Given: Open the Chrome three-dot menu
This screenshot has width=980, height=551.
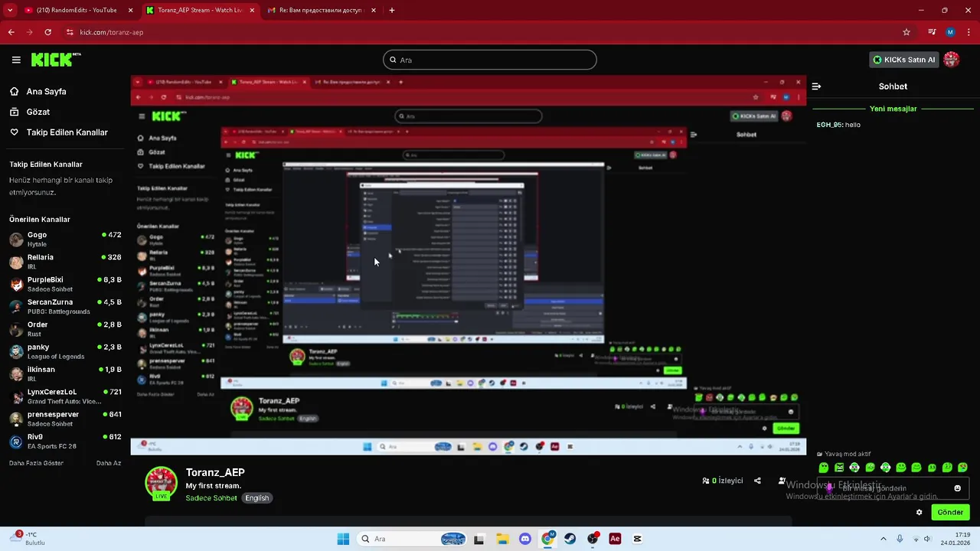Looking at the screenshot, I should tap(969, 32).
